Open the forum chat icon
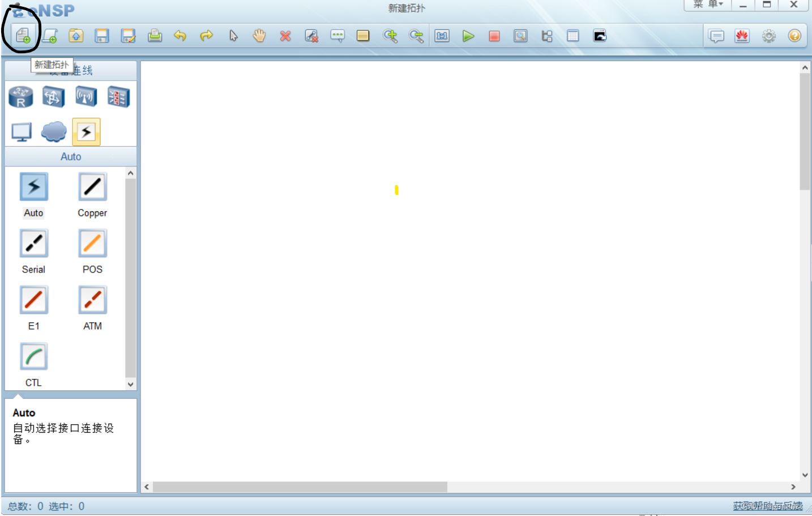812x516 pixels. pos(717,36)
